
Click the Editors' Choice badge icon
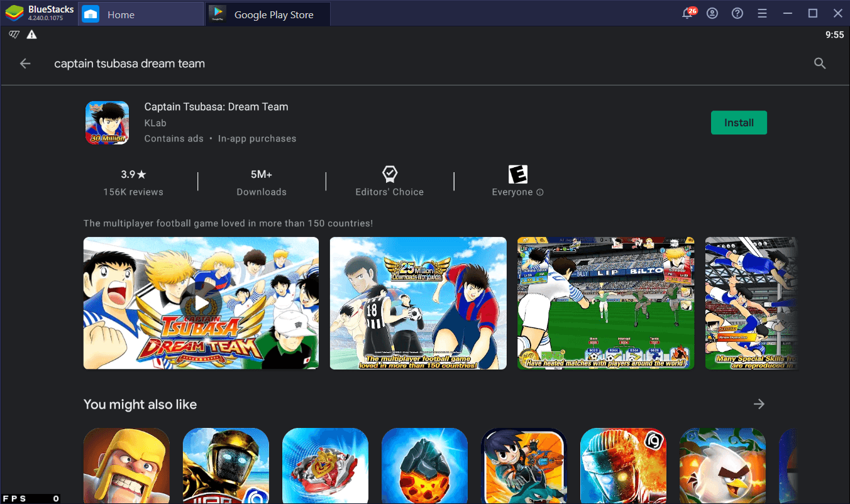(390, 174)
